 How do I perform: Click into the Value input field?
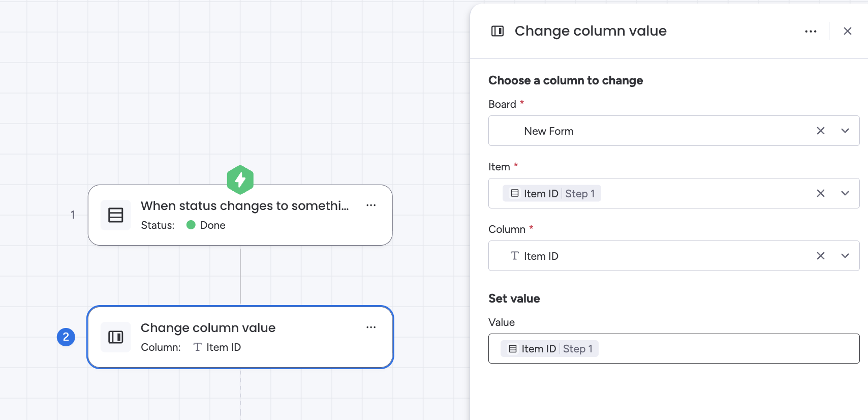pyautogui.click(x=727, y=349)
